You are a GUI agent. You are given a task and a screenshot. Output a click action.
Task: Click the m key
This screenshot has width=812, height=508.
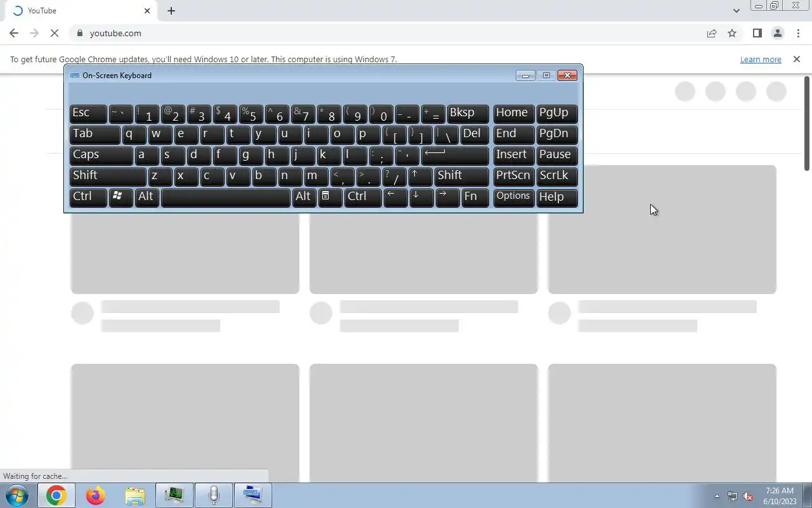(x=316, y=176)
